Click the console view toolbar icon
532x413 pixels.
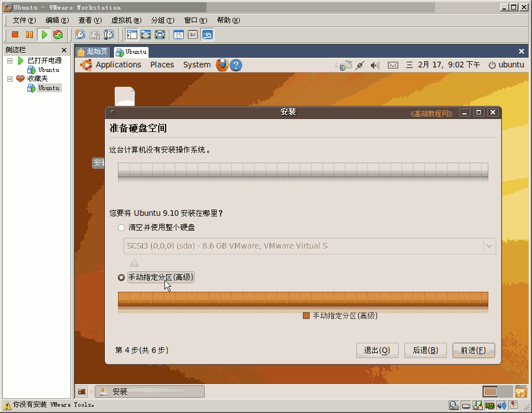[208, 35]
